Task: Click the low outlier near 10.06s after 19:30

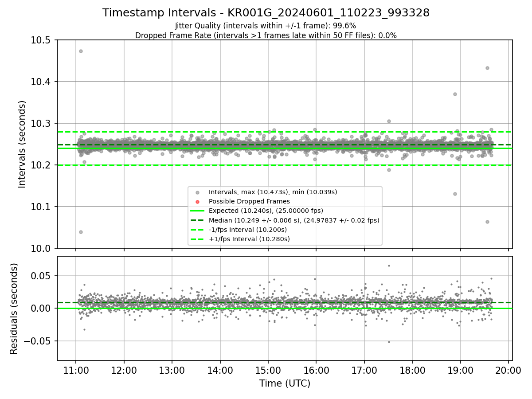Action: point(487,222)
